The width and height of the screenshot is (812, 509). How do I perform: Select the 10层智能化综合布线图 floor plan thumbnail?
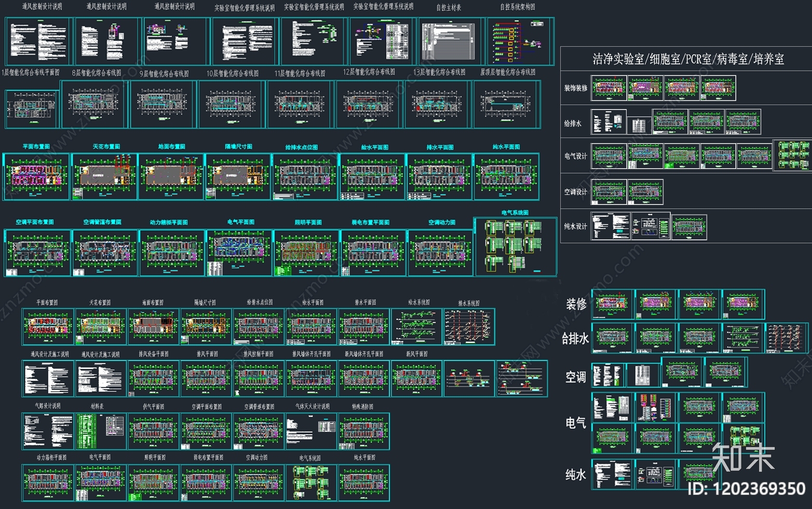[232, 104]
